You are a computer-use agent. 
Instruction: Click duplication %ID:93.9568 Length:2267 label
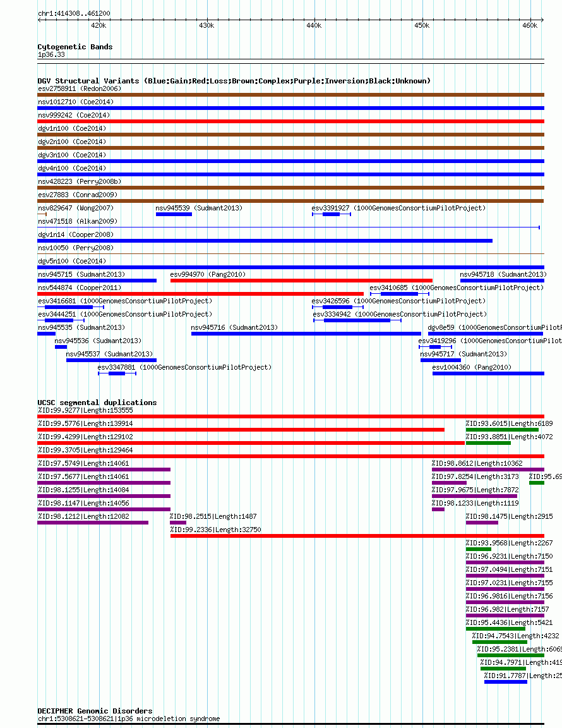coord(509,543)
